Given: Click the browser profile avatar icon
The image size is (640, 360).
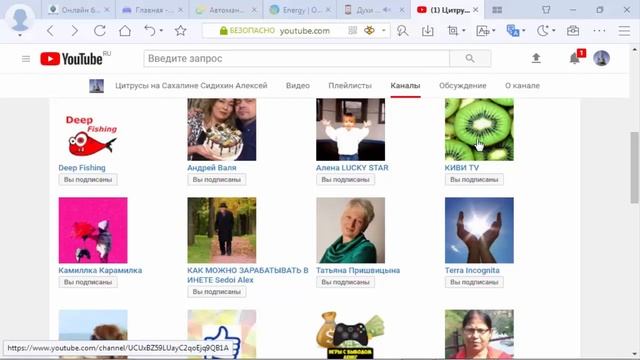Looking at the screenshot, I should click(20, 18).
